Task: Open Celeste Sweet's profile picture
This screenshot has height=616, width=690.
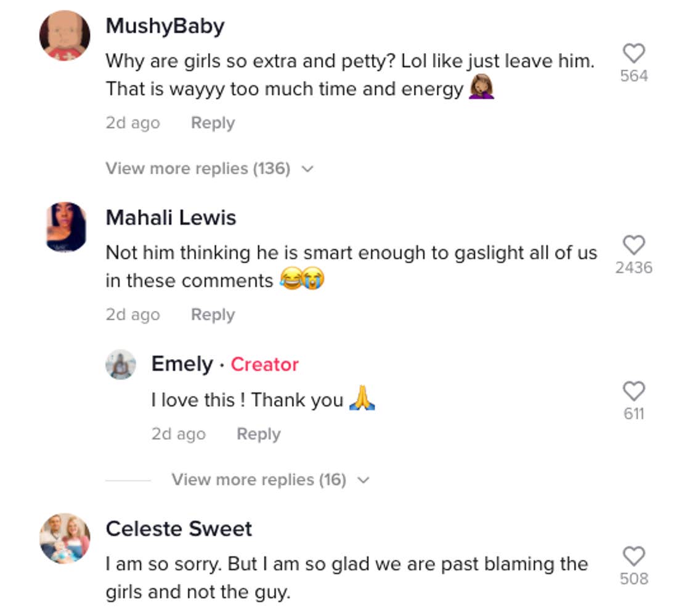Action: point(65,538)
